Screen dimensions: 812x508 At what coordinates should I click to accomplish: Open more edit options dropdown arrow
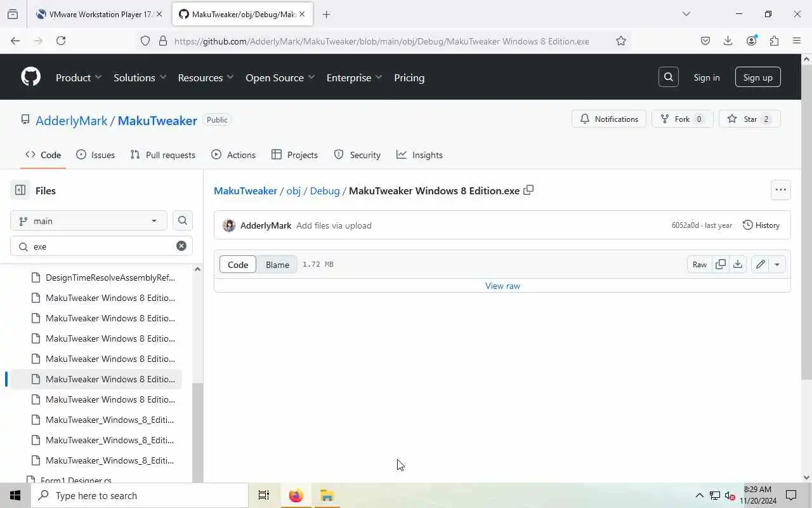click(x=777, y=265)
